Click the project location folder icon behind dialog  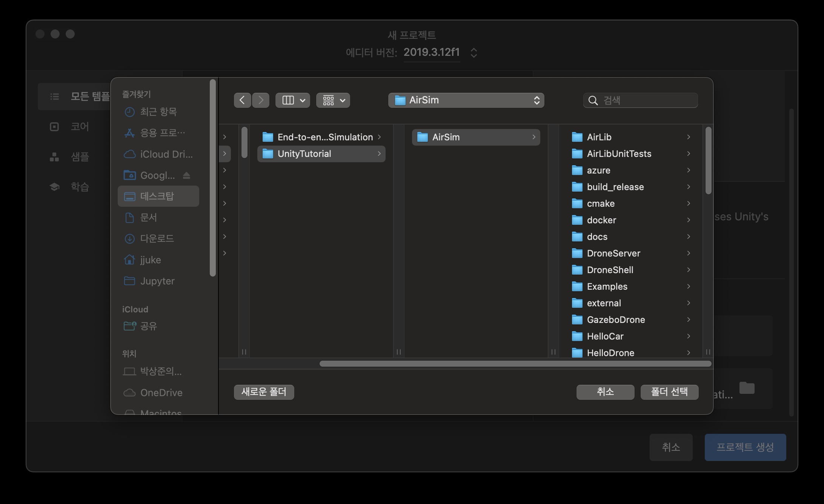[x=747, y=388]
